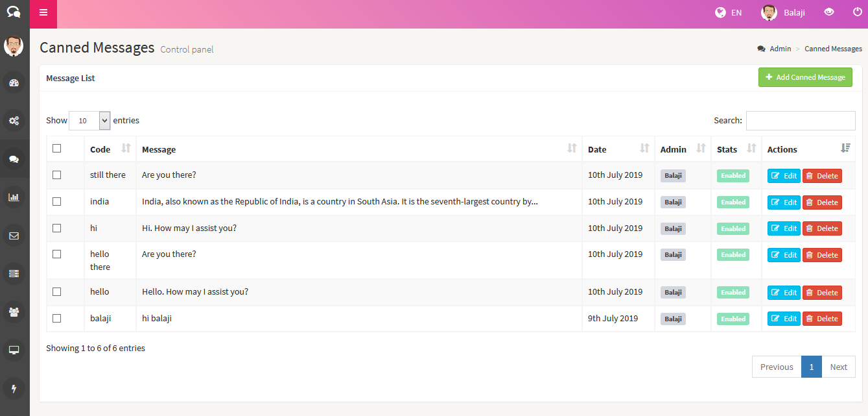Toggle the sidebar with the hamburger menu
This screenshot has width=868, height=416.
pyautogui.click(x=43, y=12)
